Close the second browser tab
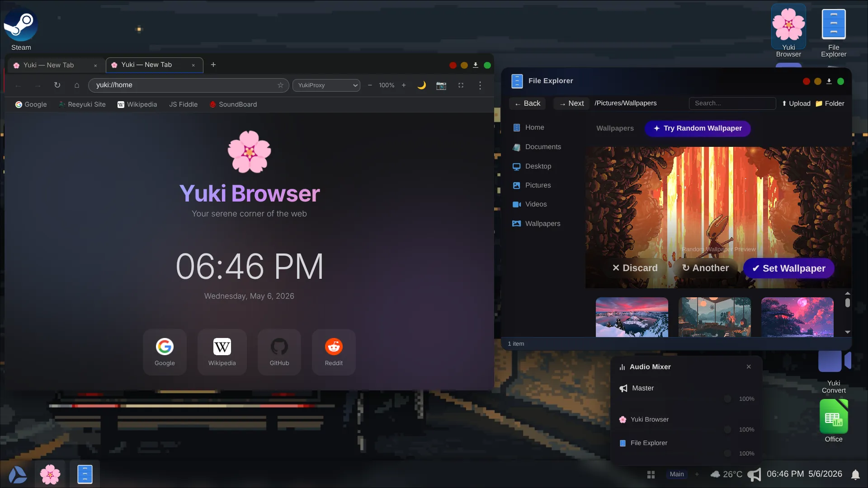This screenshot has width=868, height=488. (193, 65)
